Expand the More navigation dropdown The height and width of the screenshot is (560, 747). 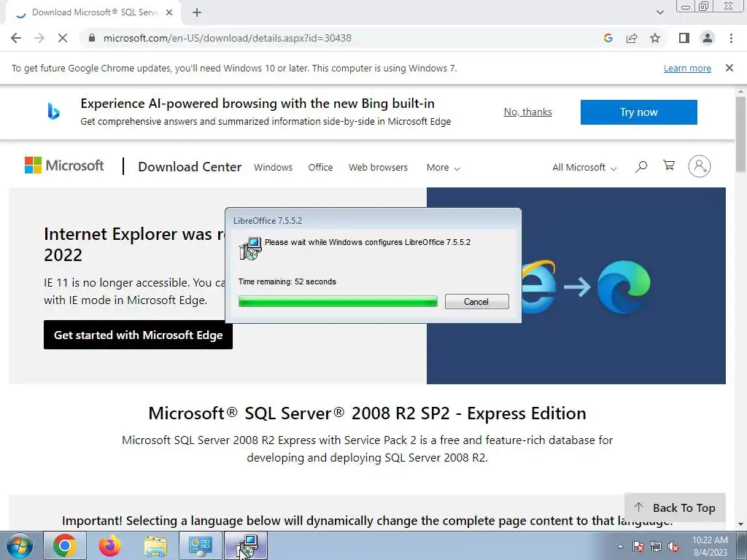(x=443, y=168)
